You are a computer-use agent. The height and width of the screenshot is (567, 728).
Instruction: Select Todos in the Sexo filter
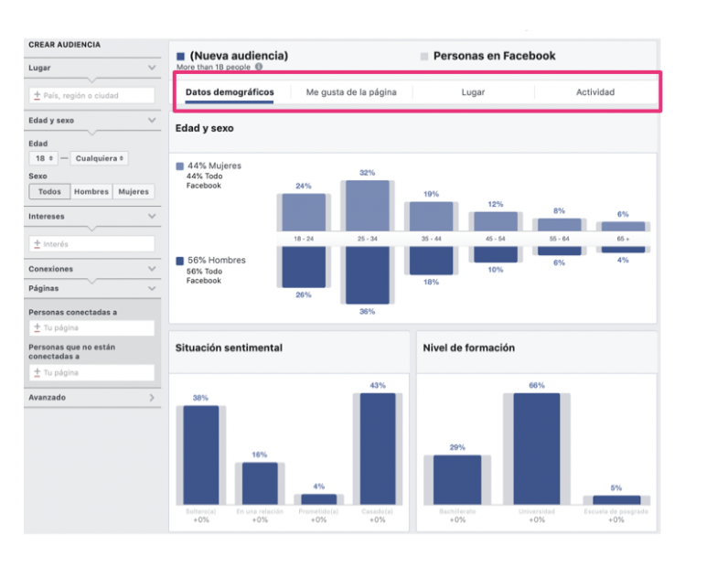[x=49, y=192]
